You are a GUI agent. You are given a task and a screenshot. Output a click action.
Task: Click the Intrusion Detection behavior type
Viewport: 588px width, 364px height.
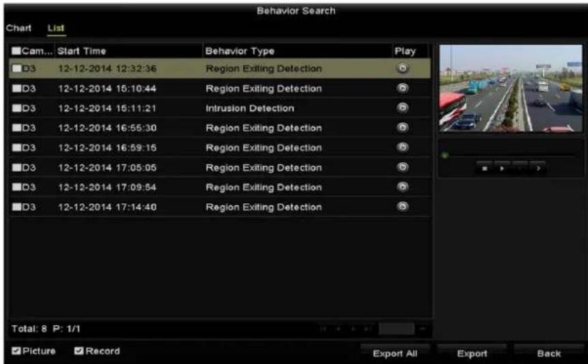coord(250,108)
